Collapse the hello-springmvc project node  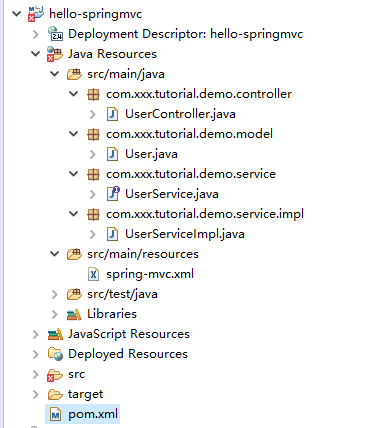coord(16,14)
